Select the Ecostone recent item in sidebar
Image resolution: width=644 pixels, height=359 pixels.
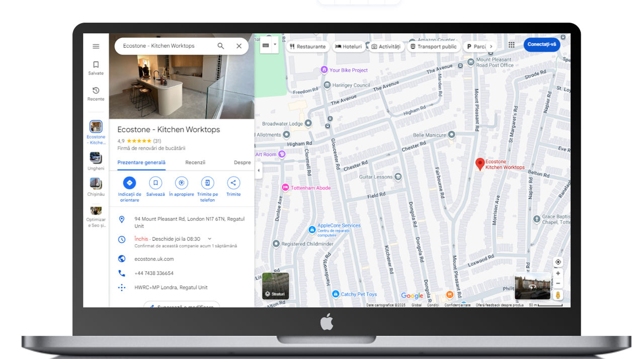[x=96, y=132]
